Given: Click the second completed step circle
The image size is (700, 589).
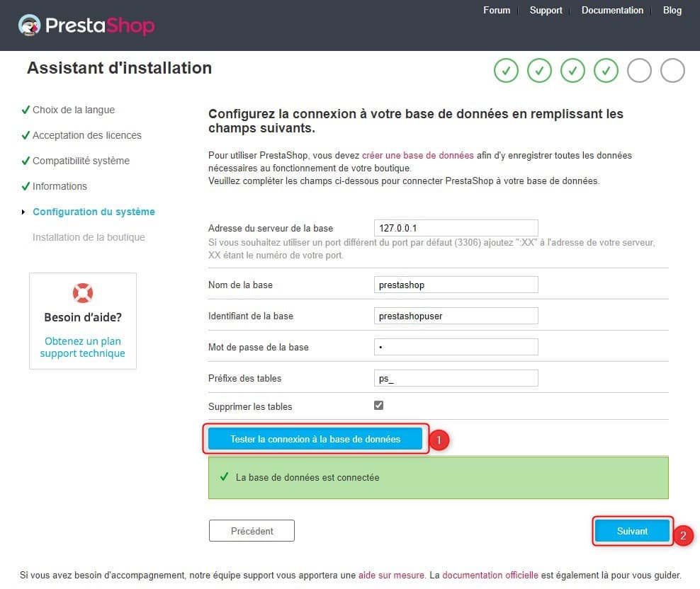Looking at the screenshot, I should (539, 71).
